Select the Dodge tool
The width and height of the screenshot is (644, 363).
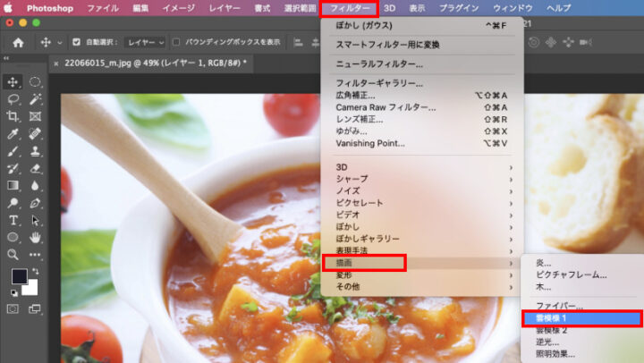tap(13, 203)
